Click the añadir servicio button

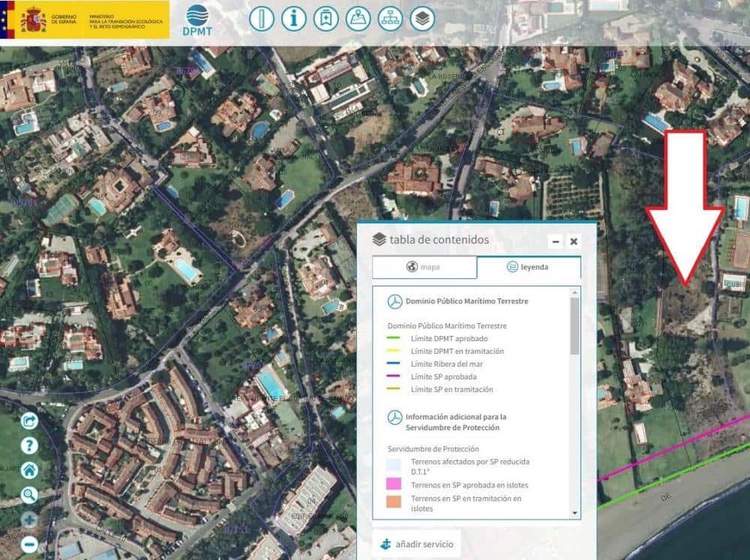click(416, 544)
